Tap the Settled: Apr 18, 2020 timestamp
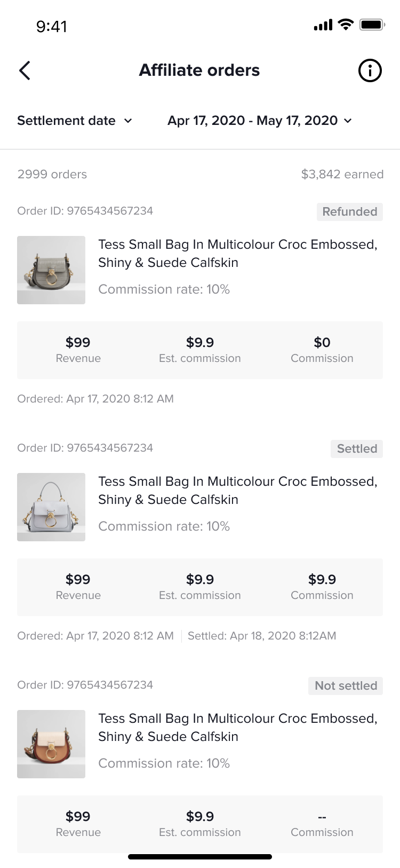Screen dimensions: 400x868 coord(262,636)
